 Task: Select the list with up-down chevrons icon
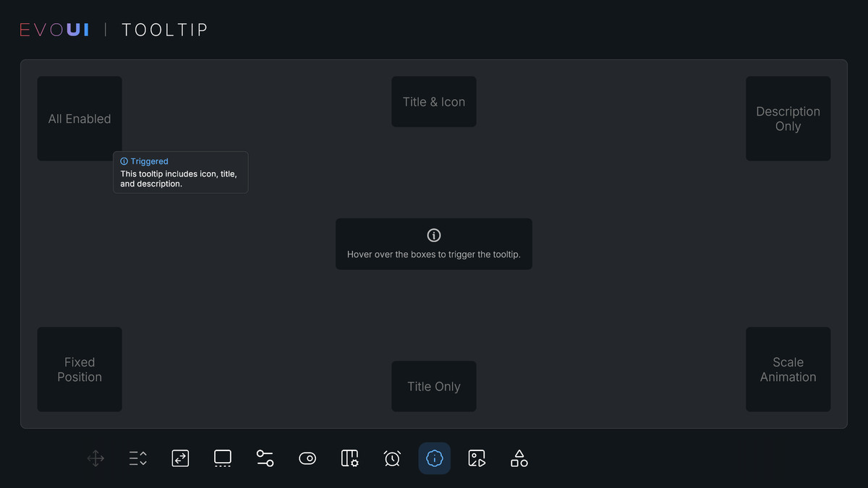click(x=138, y=458)
